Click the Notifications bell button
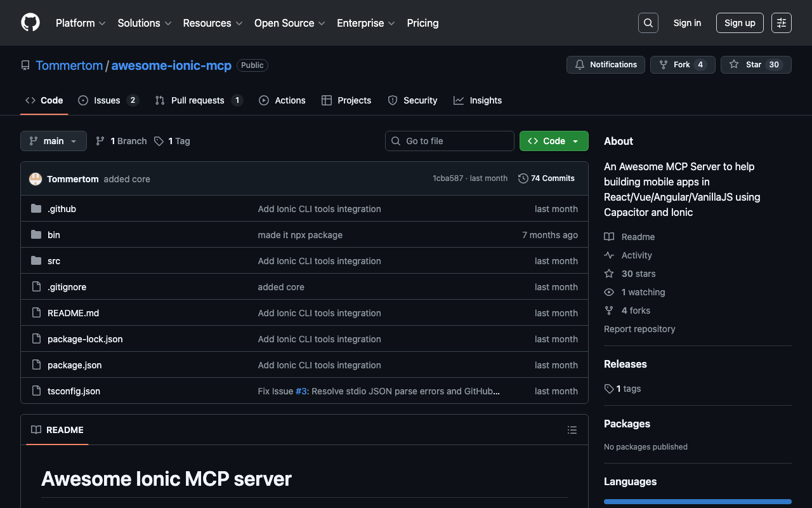 tap(605, 65)
